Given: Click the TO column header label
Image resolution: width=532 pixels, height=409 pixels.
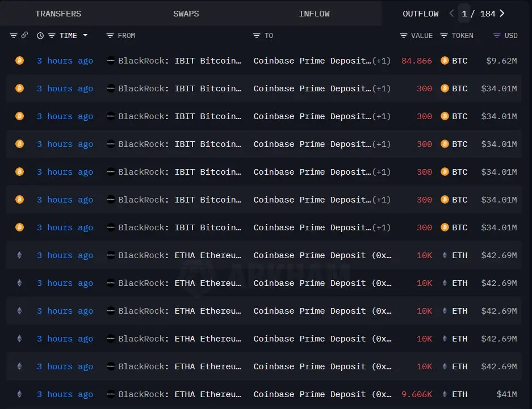Looking at the screenshot, I should (x=269, y=36).
